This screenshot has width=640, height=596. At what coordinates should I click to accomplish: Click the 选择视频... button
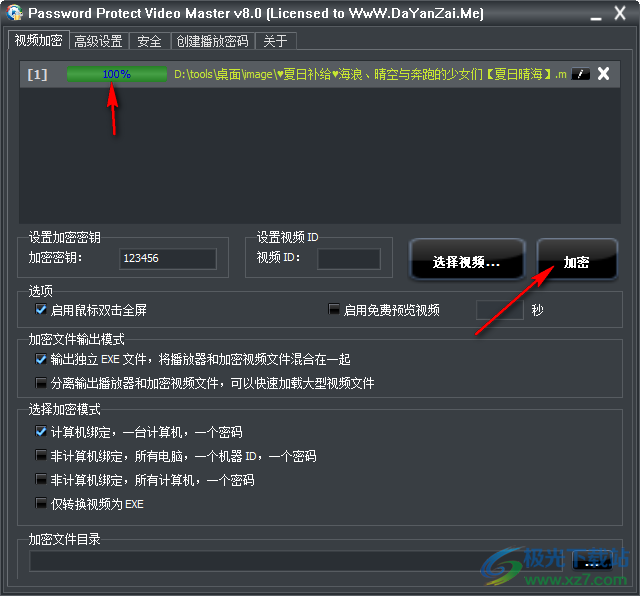tap(466, 260)
